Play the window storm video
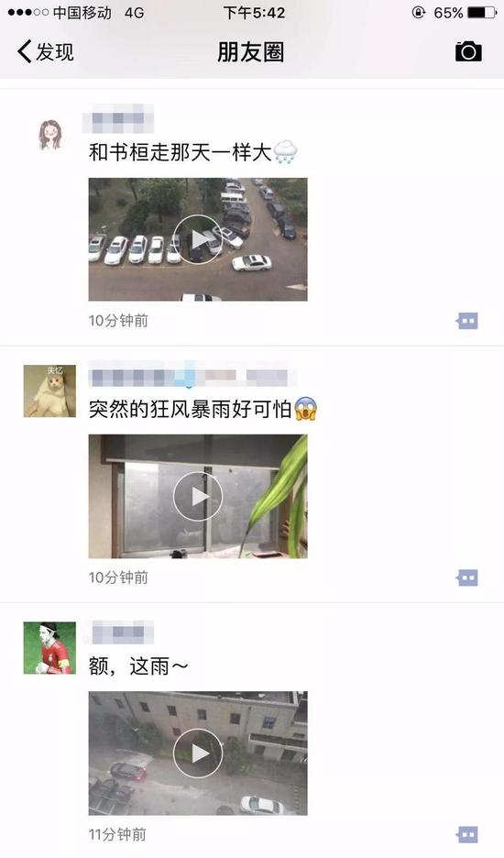 tap(198, 496)
